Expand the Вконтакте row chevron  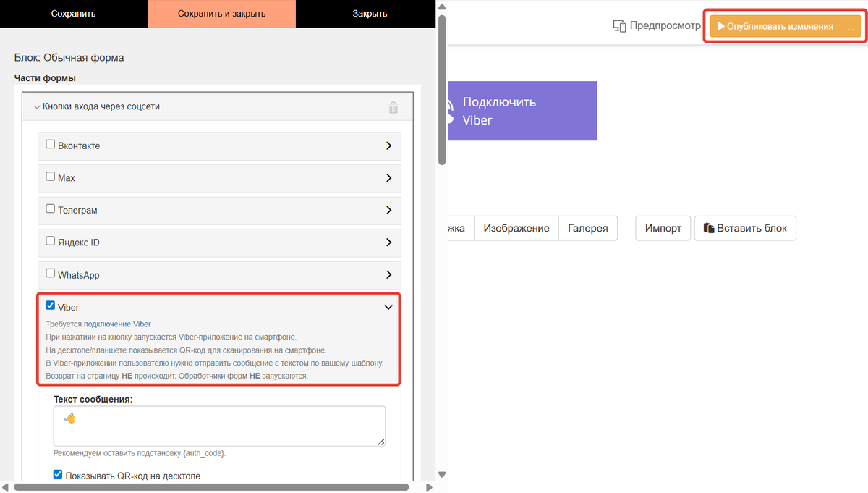(388, 146)
